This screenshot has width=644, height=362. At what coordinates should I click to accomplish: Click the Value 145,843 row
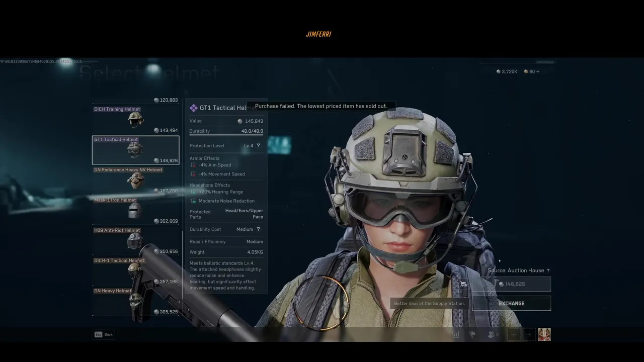coord(226,121)
